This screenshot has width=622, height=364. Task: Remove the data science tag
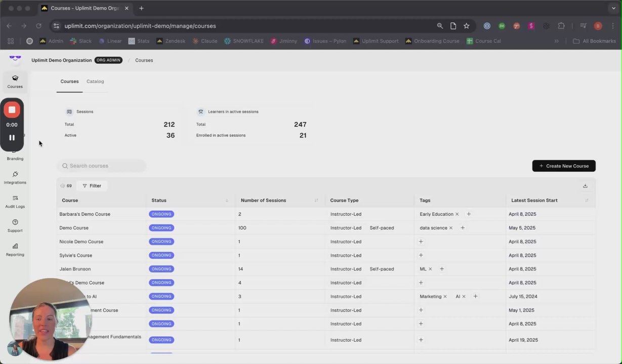[x=451, y=228]
